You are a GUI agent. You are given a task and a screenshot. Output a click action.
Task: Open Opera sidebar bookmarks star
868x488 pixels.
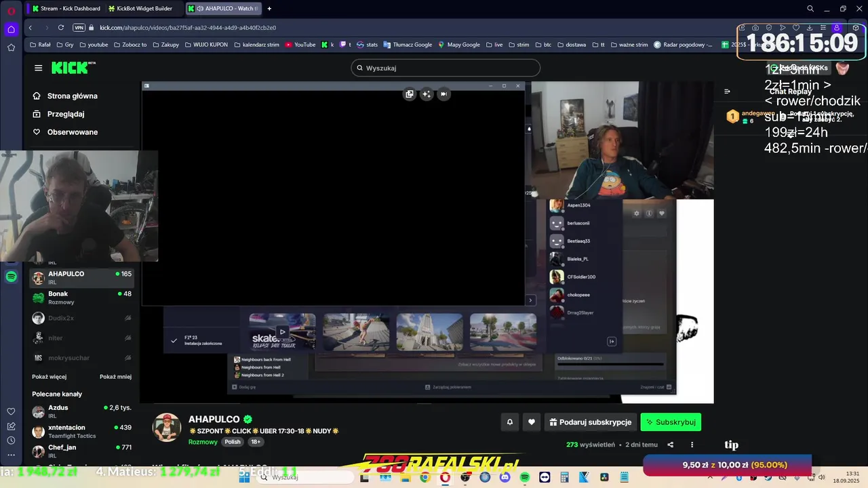(11, 47)
